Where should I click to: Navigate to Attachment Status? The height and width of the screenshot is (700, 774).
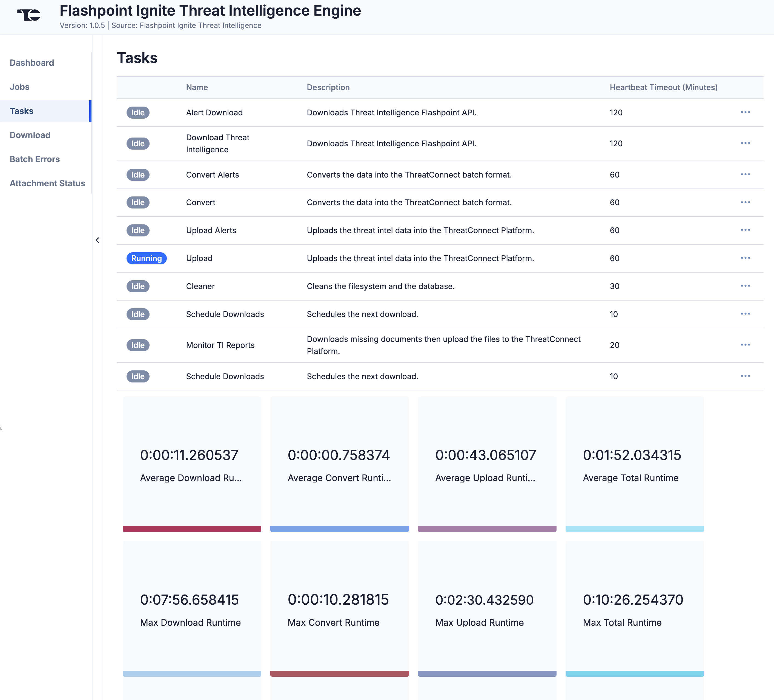click(x=47, y=183)
